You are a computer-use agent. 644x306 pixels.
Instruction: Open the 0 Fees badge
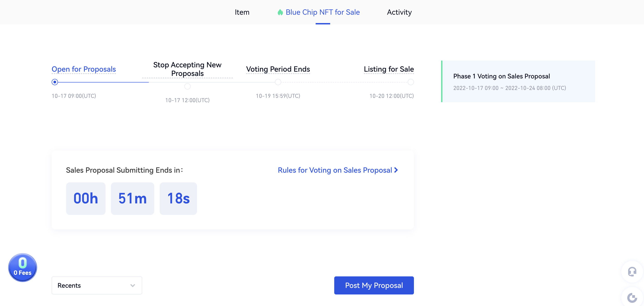22,267
